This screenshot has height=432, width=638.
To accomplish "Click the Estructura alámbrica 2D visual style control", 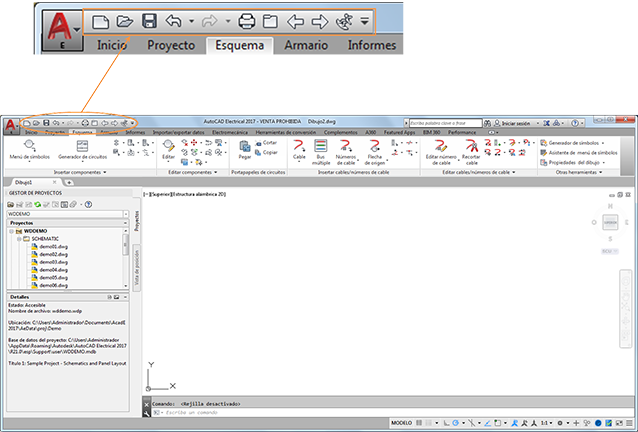I will pos(199,194).
